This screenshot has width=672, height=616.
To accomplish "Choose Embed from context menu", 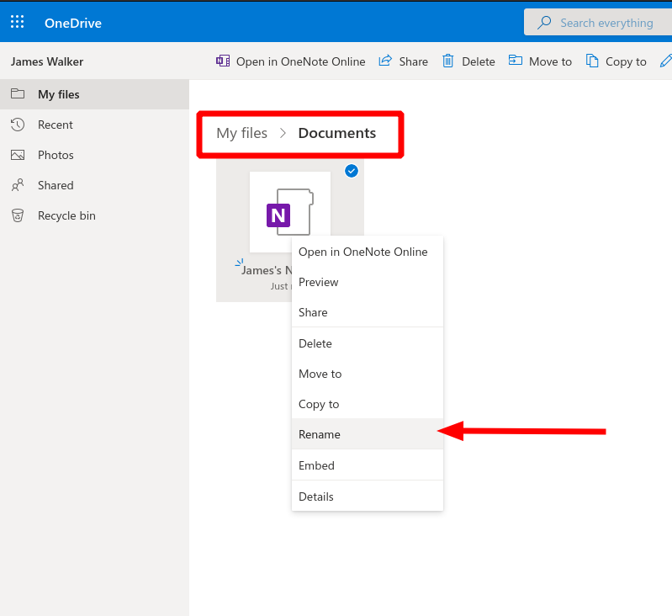I will click(x=368, y=465).
